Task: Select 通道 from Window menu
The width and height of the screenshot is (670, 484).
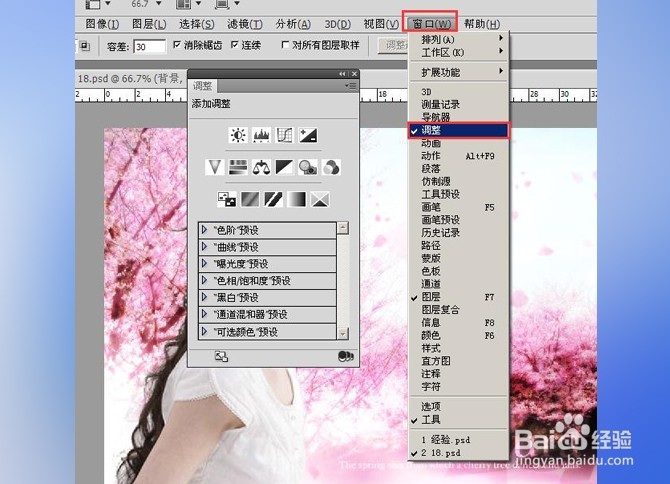Action: pos(459,284)
